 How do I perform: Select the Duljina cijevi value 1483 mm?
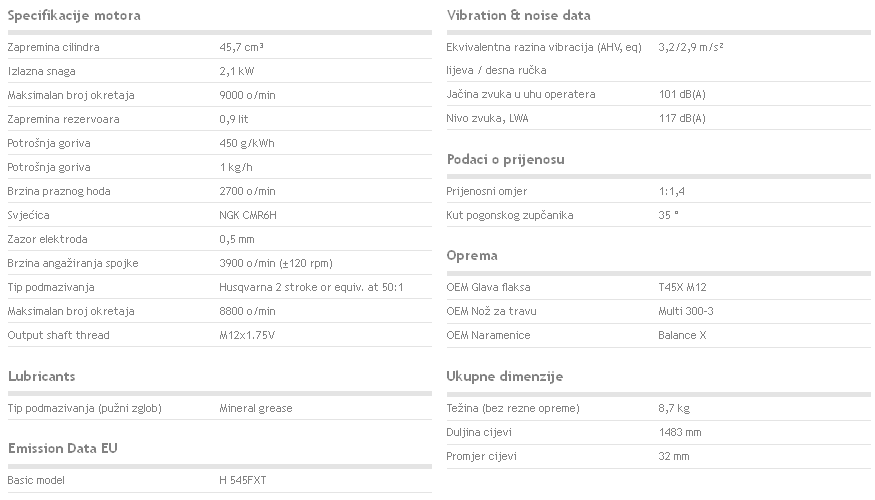click(680, 432)
